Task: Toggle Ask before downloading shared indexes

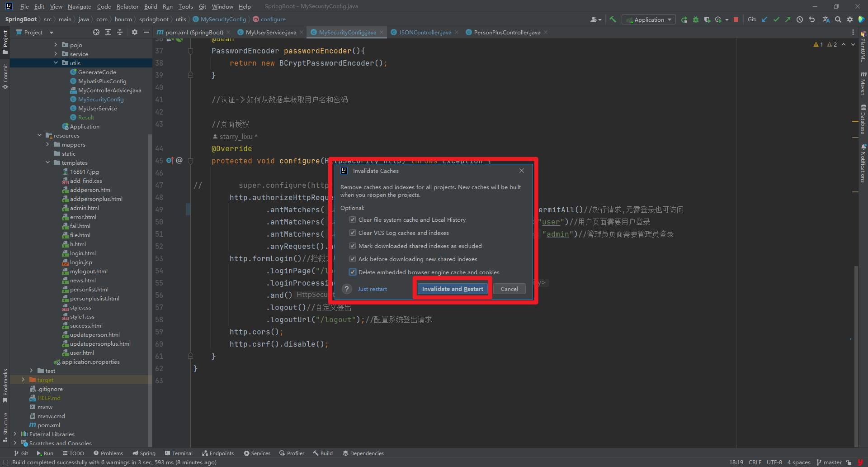Action: tap(353, 259)
